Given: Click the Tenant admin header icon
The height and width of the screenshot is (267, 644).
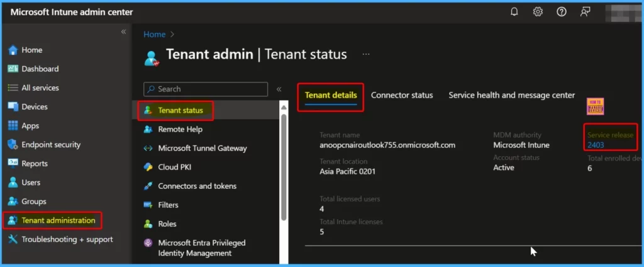Looking at the screenshot, I should 152,59.
